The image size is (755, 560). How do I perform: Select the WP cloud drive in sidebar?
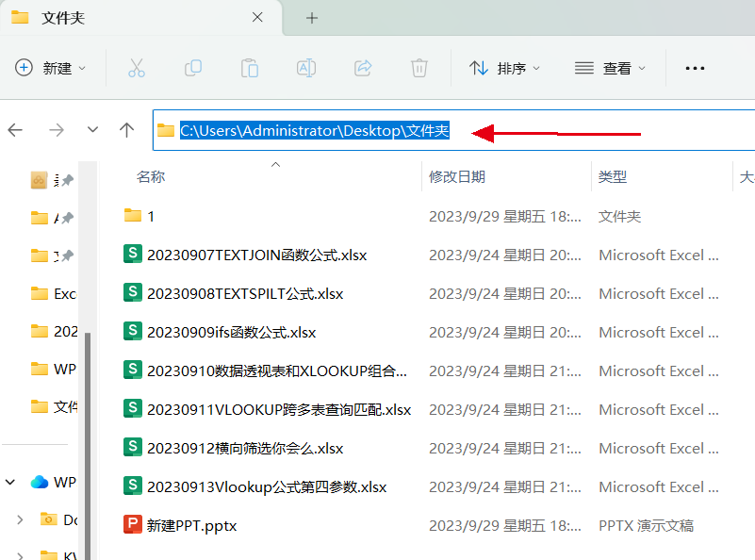click(x=53, y=482)
